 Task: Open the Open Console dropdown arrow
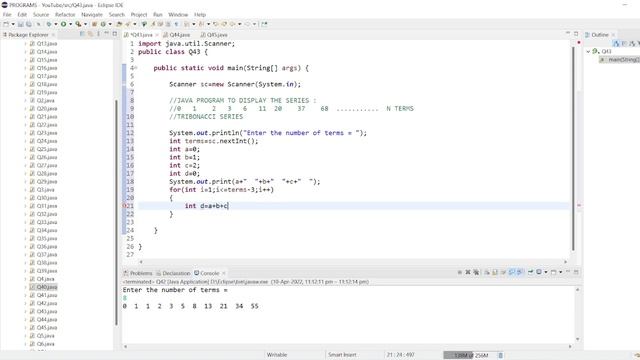pyautogui.click(x=560, y=272)
